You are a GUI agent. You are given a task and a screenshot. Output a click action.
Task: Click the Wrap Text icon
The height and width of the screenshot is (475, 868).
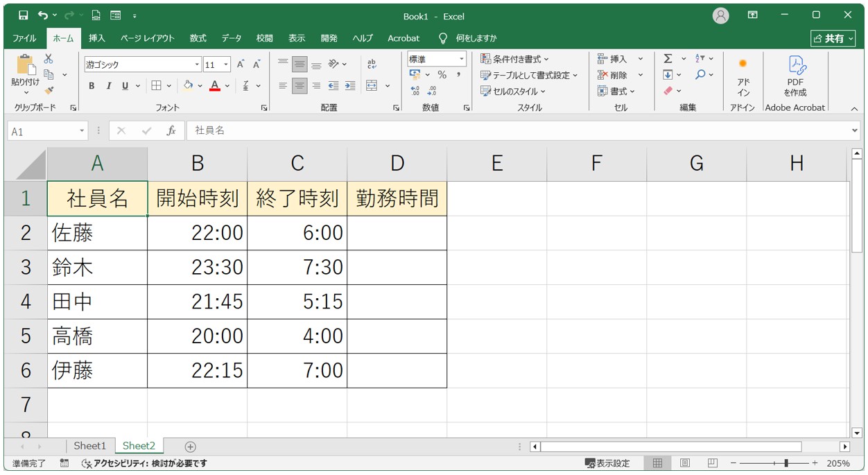[372, 64]
